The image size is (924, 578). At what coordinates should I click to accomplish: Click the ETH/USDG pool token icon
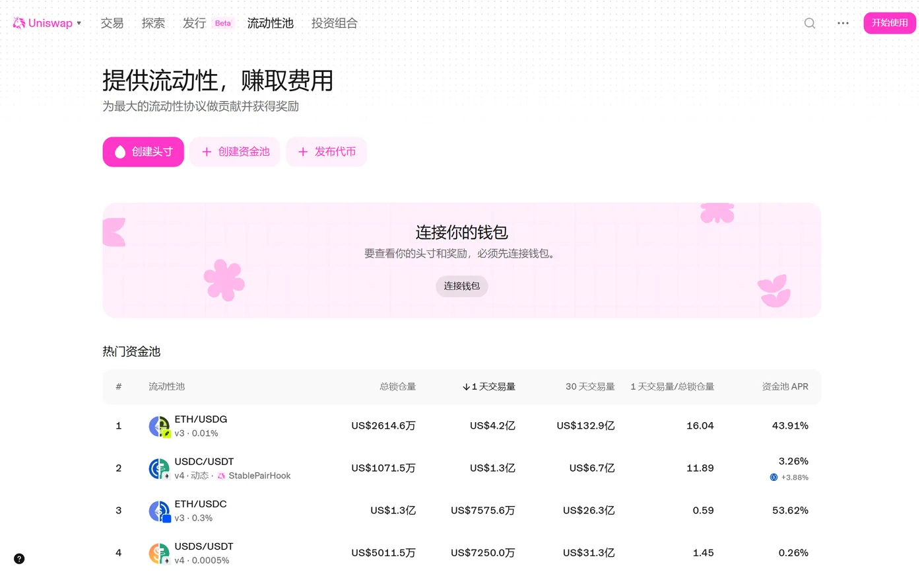point(160,427)
